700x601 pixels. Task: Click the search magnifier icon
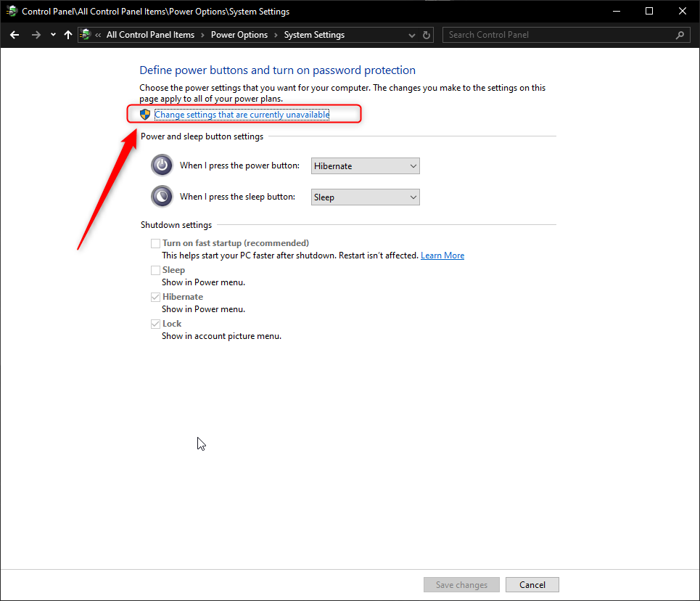(680, 35)
